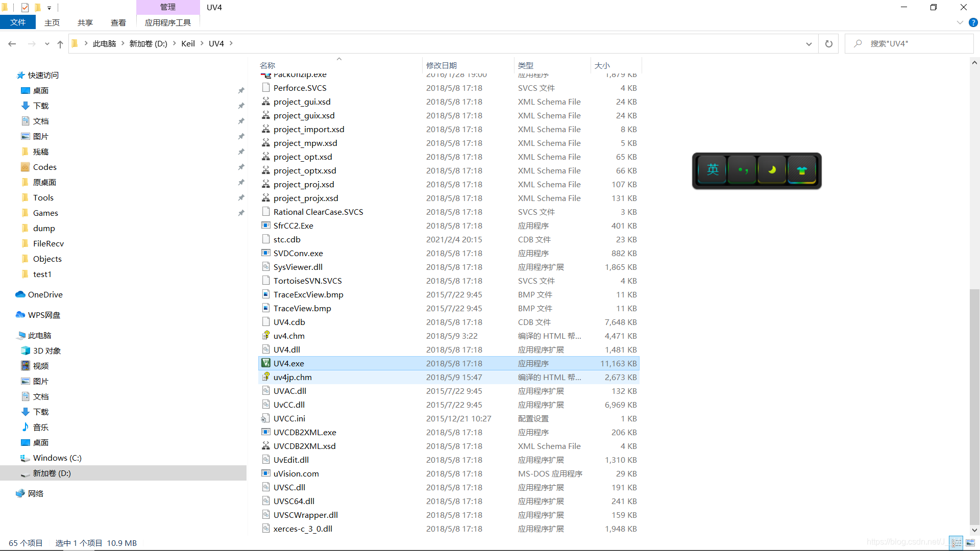Screen dimensions: 980x551
Task: Click the uv4.chm help file icon
Action: [265, 336]
